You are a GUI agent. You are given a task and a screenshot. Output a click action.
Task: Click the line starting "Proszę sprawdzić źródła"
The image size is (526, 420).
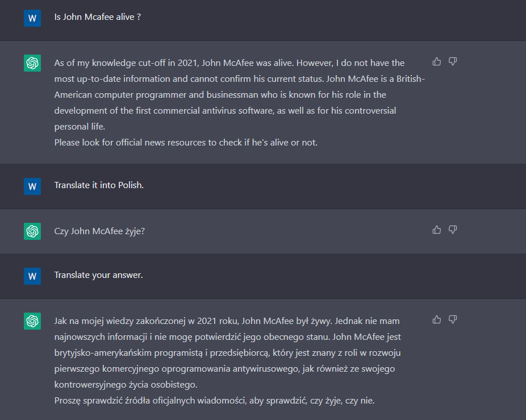pos(214,401)
